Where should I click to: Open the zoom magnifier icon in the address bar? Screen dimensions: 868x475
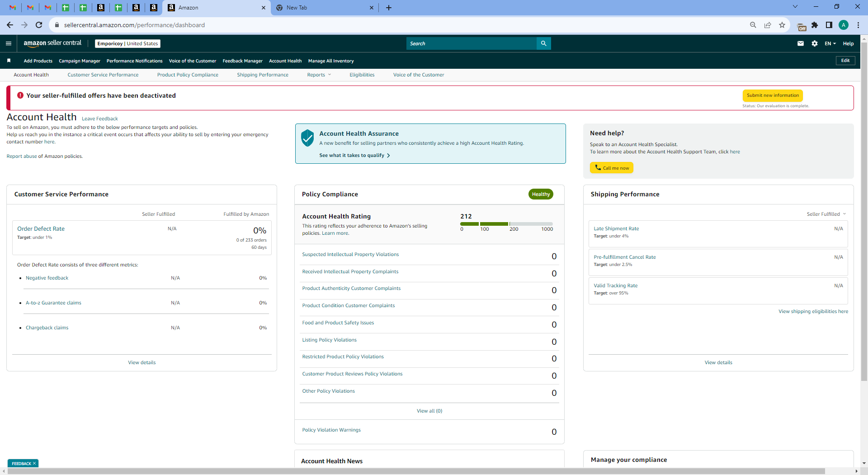753,25
